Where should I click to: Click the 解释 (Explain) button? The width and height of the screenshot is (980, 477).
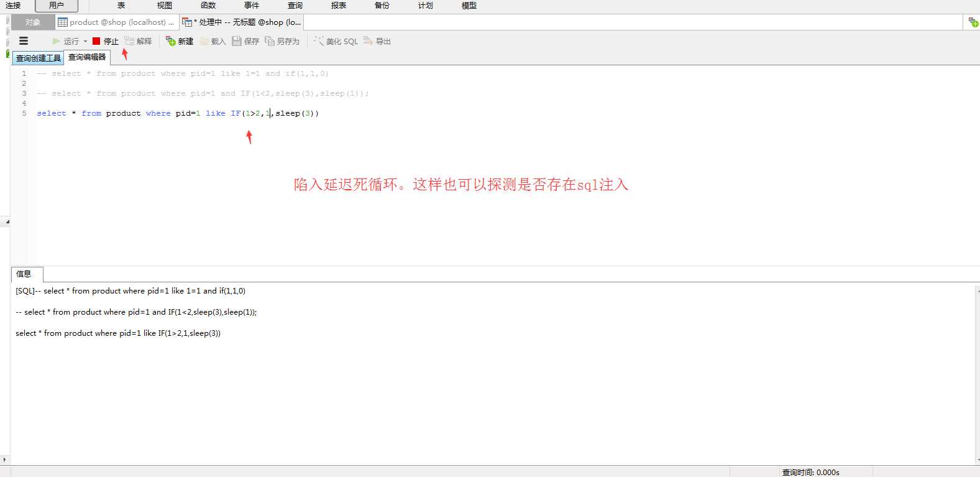(x=138, y=41)
